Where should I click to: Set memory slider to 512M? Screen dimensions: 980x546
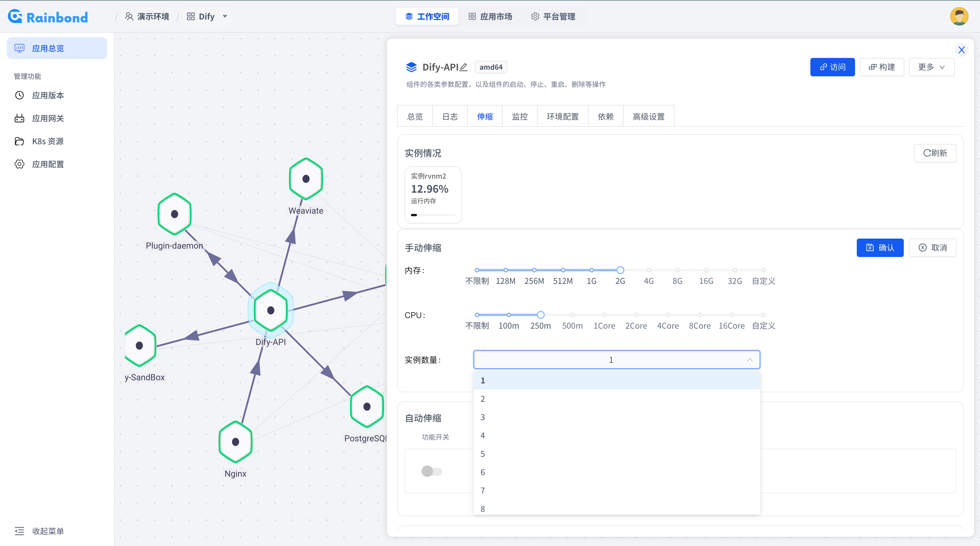coord(563,270)
